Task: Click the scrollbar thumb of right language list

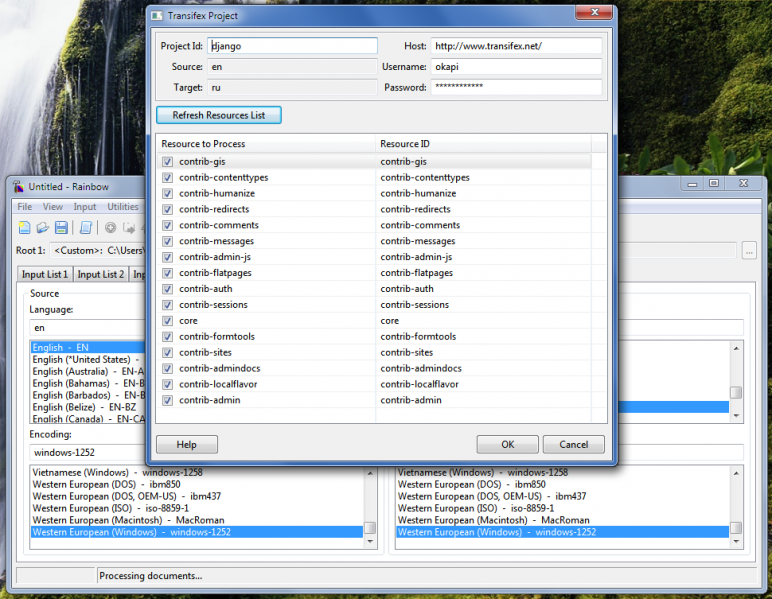Action: point(736,393)
